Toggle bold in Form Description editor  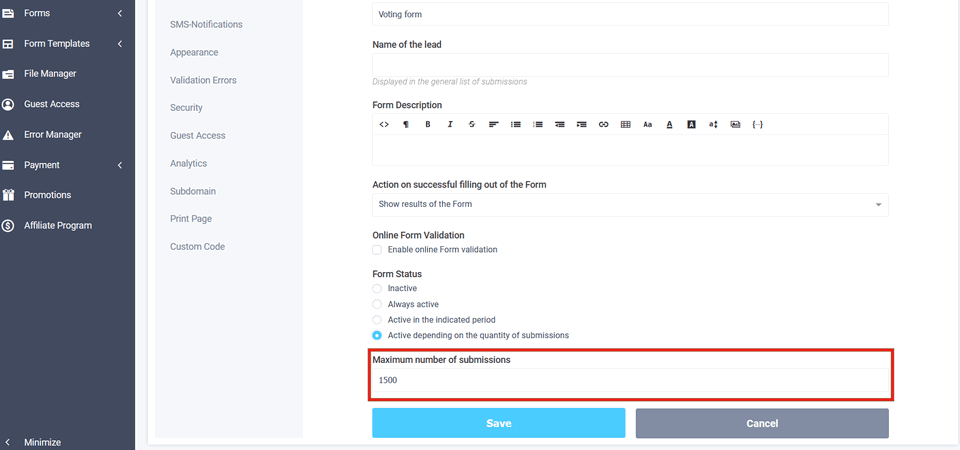click(x=428, y=124)
